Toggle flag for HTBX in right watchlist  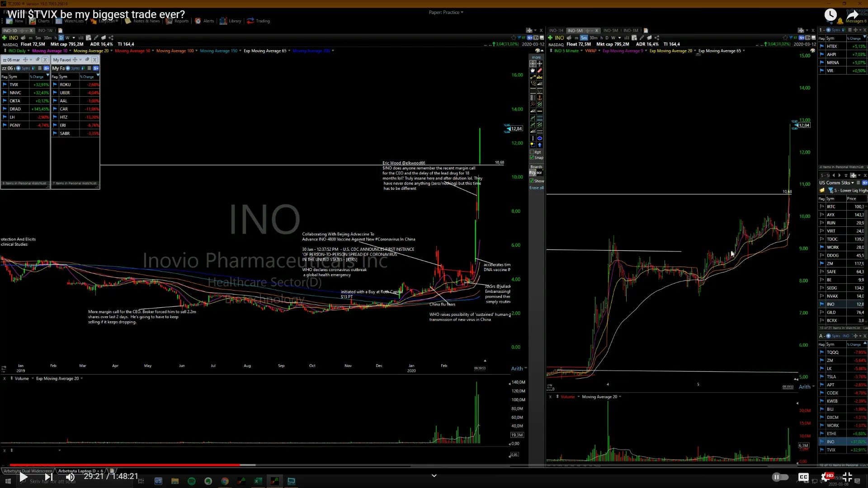822,47
